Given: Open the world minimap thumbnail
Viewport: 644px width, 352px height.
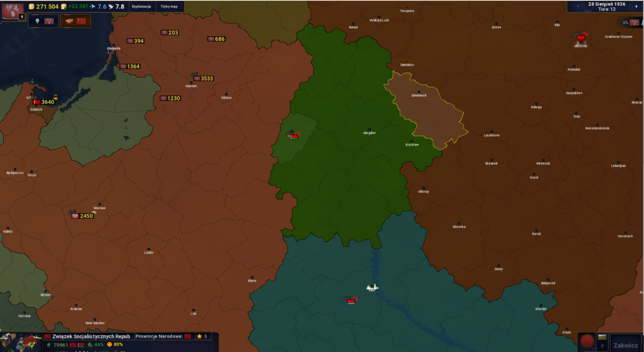Looking at the screenshot, I should pyautogui.click(x=20, y=342).
